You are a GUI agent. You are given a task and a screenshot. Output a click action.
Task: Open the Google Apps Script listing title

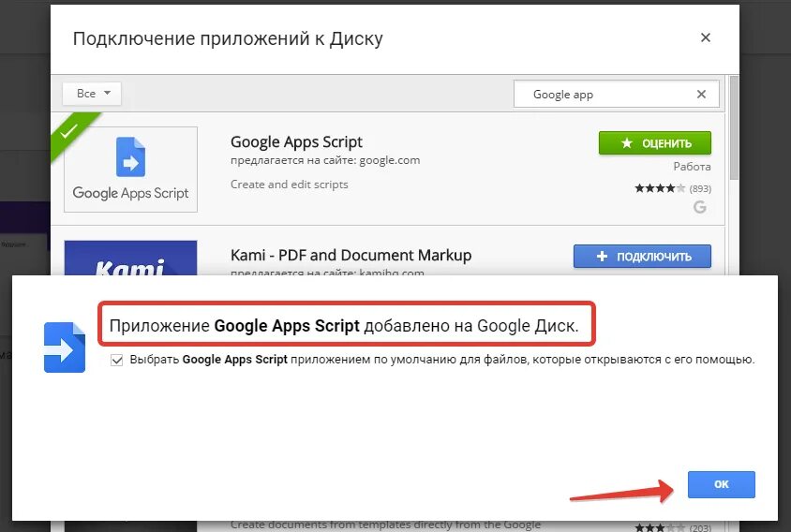pyautogui.click(x=296, y=142)
